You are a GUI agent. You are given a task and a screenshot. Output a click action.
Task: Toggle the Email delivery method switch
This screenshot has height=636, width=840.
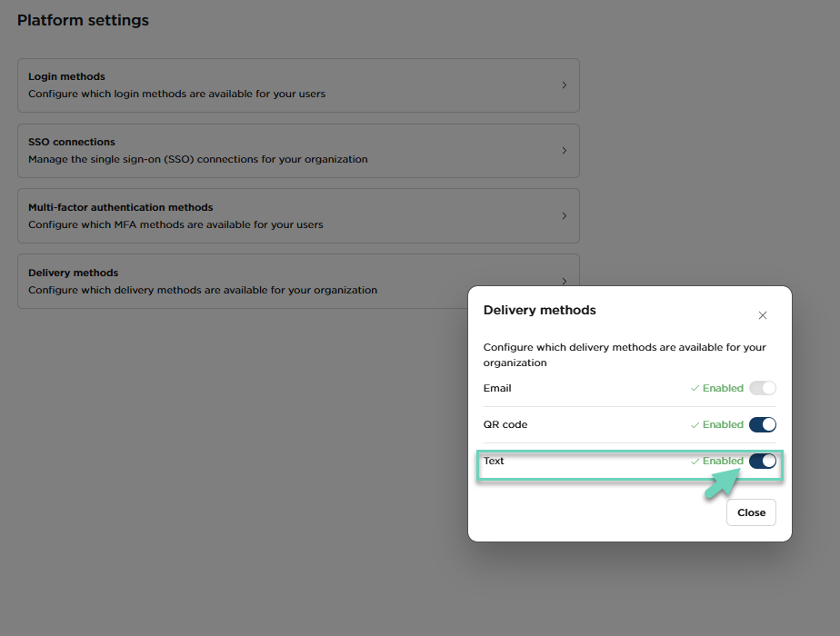(x=763, y=388)
